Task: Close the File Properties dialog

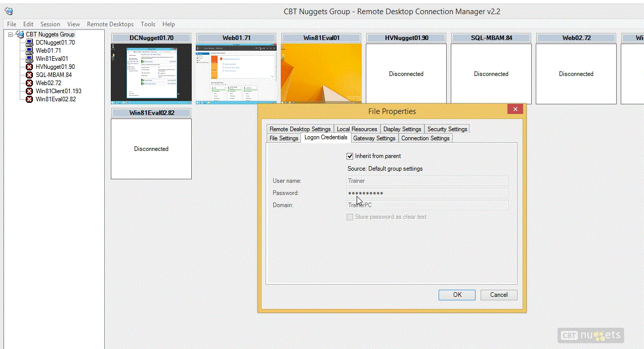Action: 515,109
